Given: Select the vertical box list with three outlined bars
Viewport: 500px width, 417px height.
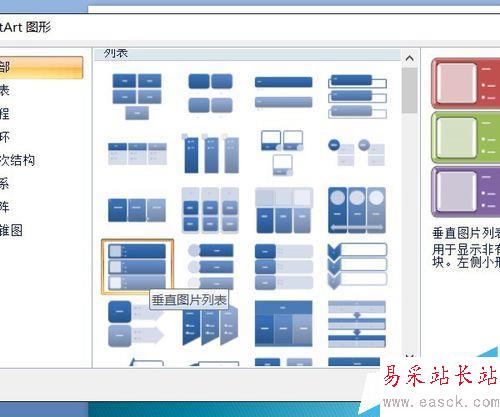Looking at the screenshot, I should [x=357, y=96].
